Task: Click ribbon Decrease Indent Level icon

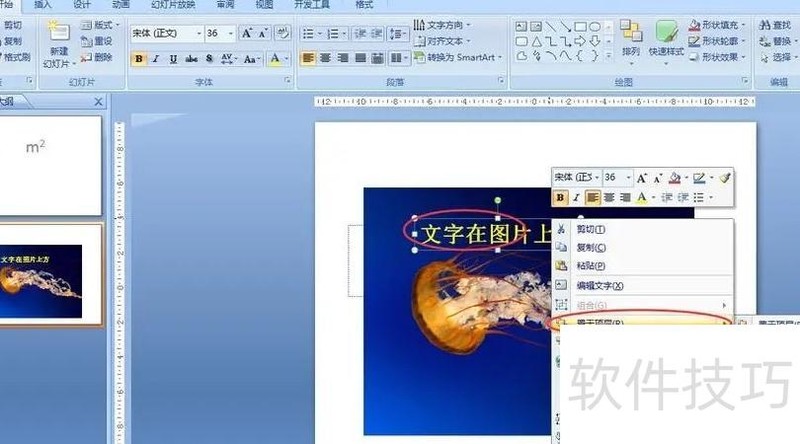Action: (x=360, y=34)
